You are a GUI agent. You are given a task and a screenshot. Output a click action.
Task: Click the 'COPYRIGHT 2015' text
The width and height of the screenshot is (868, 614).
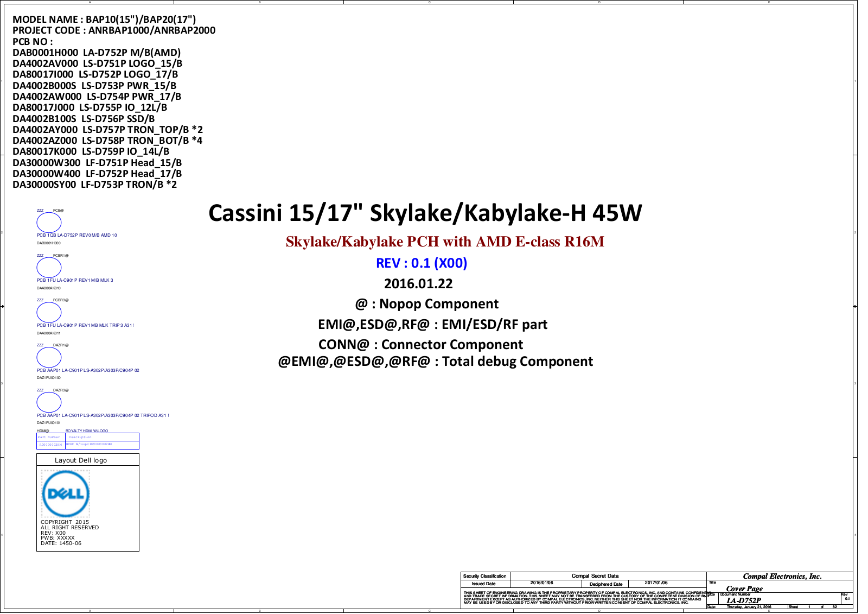pyautogui.click(x=65, y=522)
